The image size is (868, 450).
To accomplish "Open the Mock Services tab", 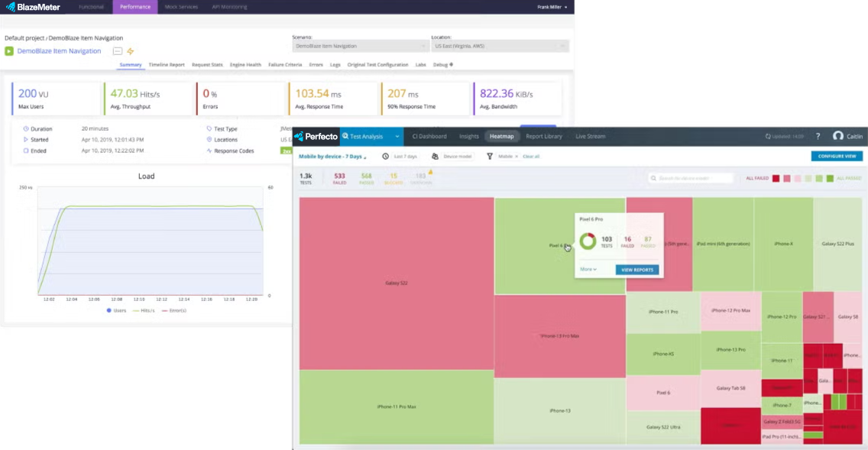I will point(181,7).
